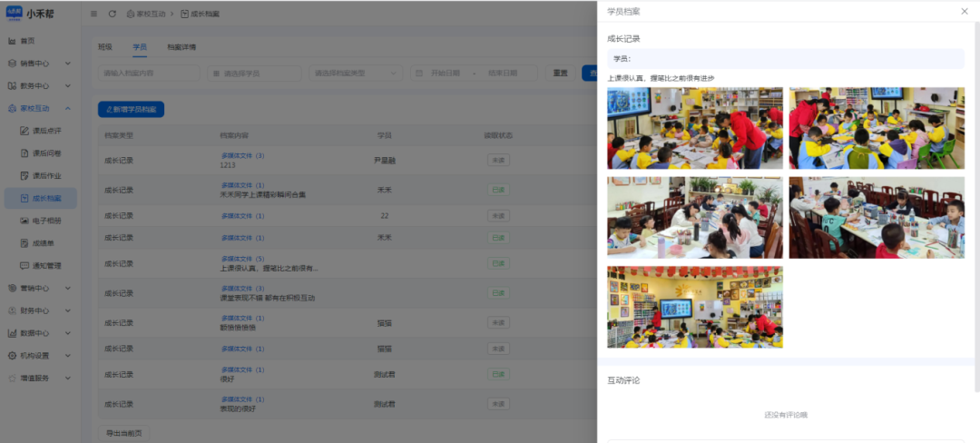Viewport: 980px width, 443px height.
Task: Expand the 机构设置 sidebar menu
Action: click(40, 356)
